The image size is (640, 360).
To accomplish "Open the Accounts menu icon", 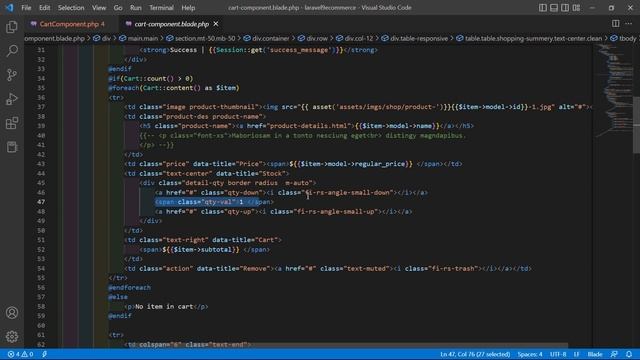I will tap(12, 313).
